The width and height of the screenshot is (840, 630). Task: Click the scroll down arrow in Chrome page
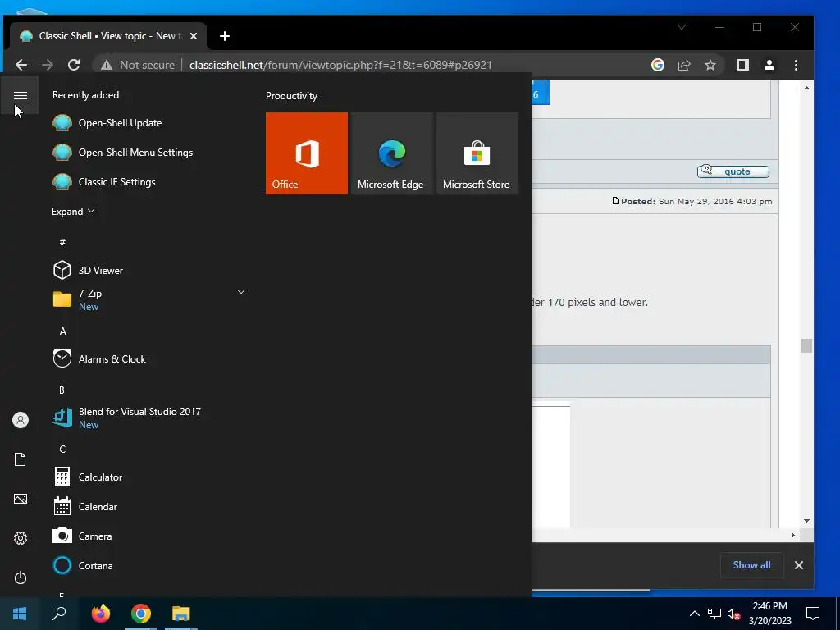[807, 521]
